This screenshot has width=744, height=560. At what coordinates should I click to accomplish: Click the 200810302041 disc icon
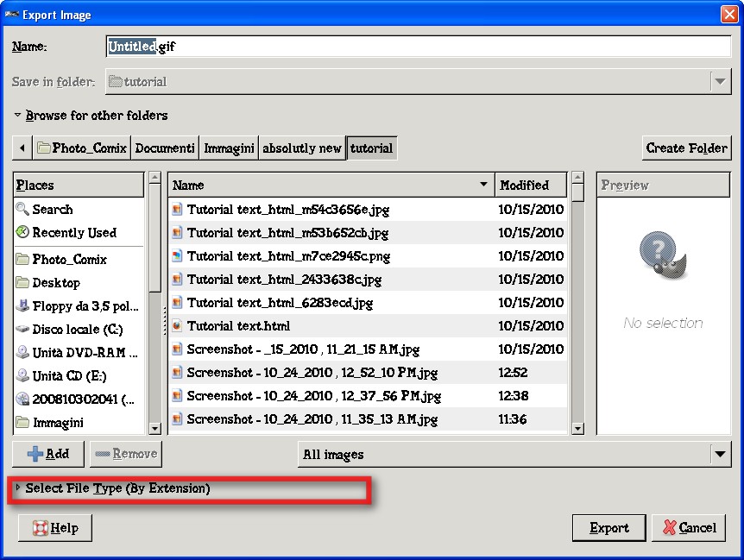pyautogui.click(x=22, y=399)
